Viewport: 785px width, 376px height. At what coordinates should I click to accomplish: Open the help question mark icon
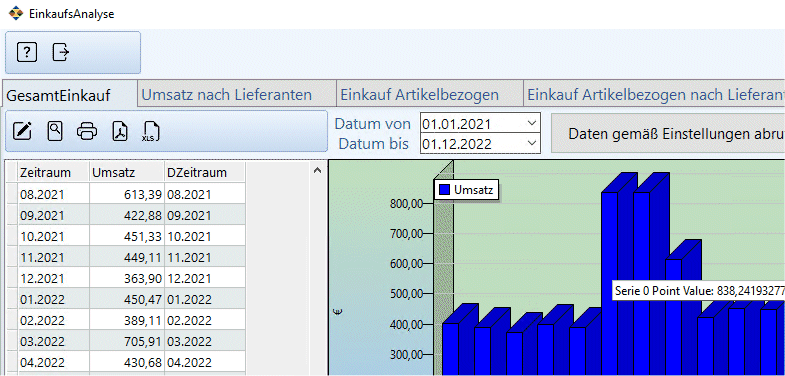[27, 52]
